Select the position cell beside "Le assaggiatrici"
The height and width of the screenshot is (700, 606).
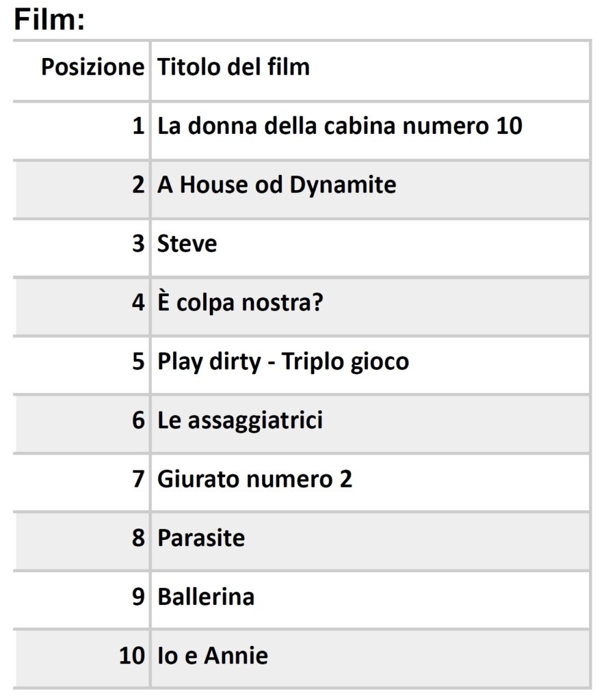coord(138,420)
